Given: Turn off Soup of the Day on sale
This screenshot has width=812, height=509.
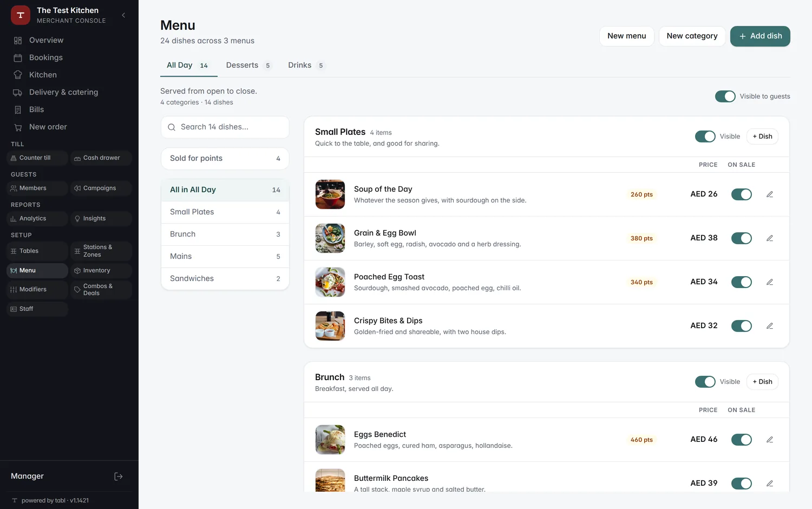Looking at the screenshot, I should [x=742, y=194].
